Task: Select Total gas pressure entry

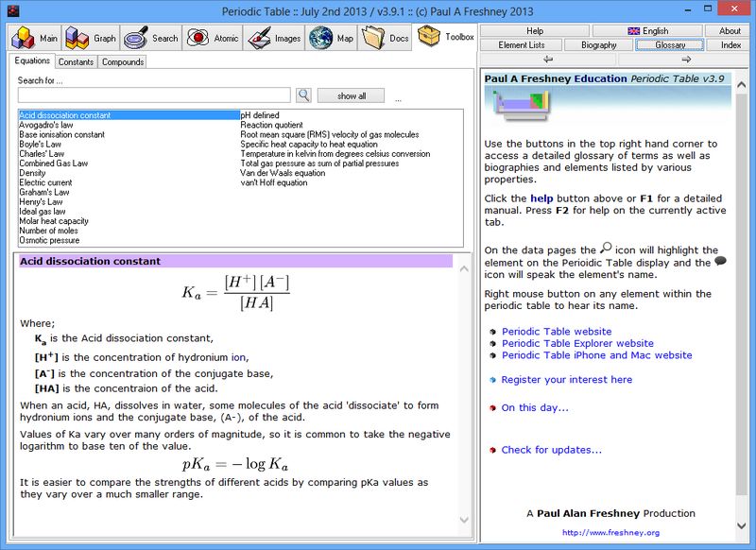Action: [319, 163]
